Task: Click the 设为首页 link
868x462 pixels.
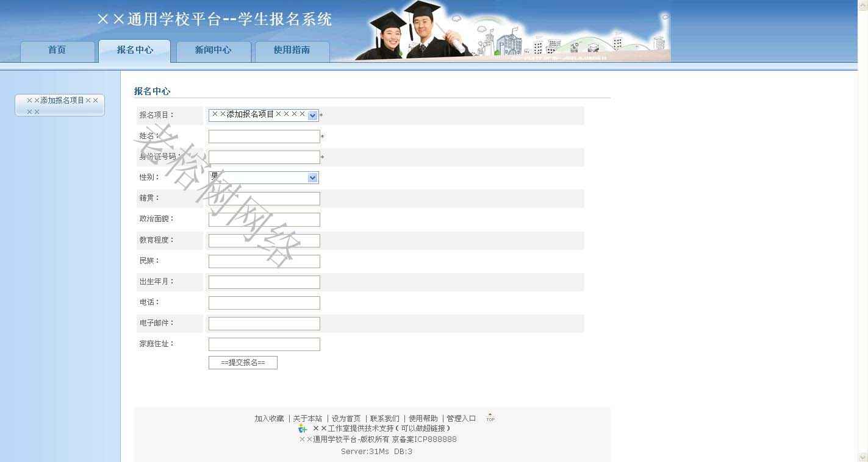Action: 346,419
